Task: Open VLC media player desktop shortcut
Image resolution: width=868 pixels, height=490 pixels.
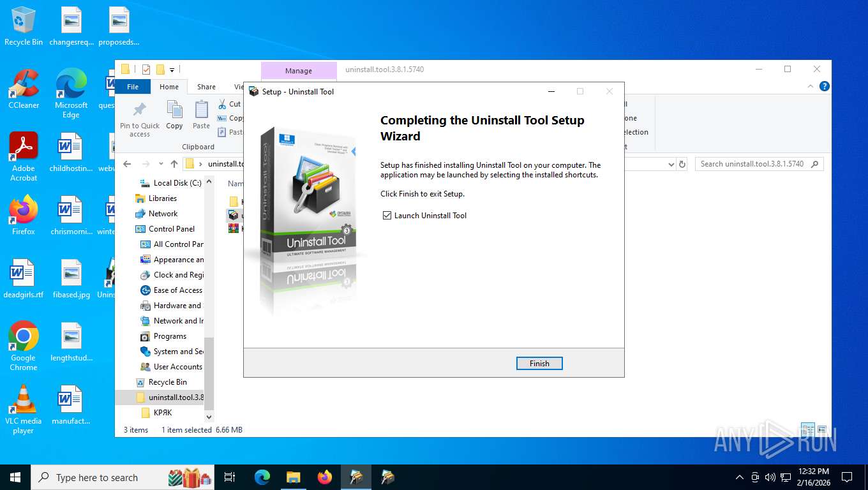Action: pyautogui.click(x=24, y=410)
